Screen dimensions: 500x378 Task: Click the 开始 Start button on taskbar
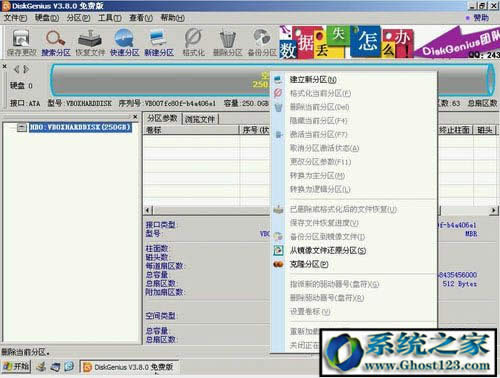click(x=16, y=367)
